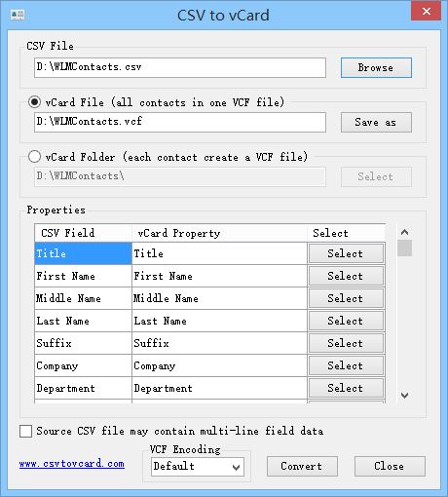Click the Close button at bottom

(x=390, y=466)
